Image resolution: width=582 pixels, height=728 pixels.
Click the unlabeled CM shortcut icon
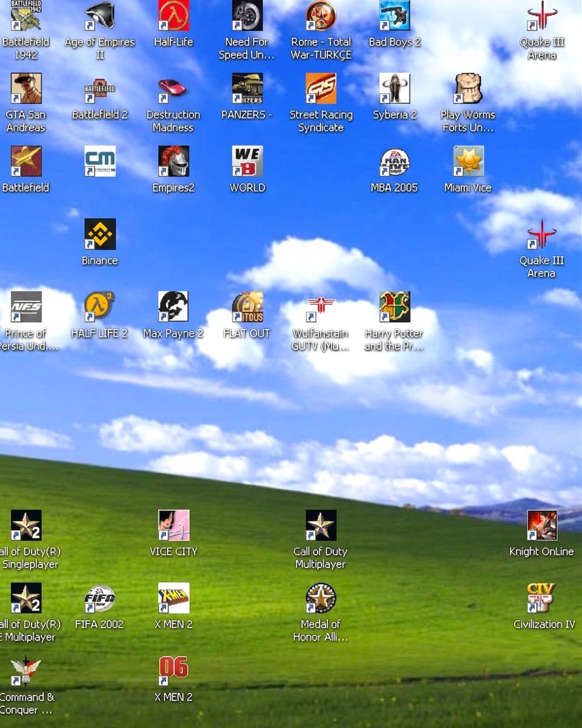pos(100,161)
